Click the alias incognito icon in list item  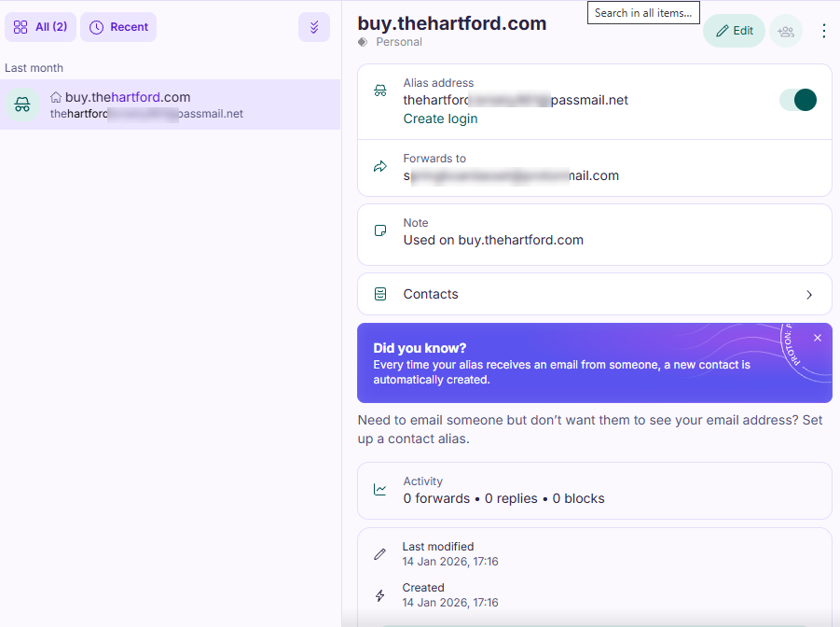[x=22, y=104]
